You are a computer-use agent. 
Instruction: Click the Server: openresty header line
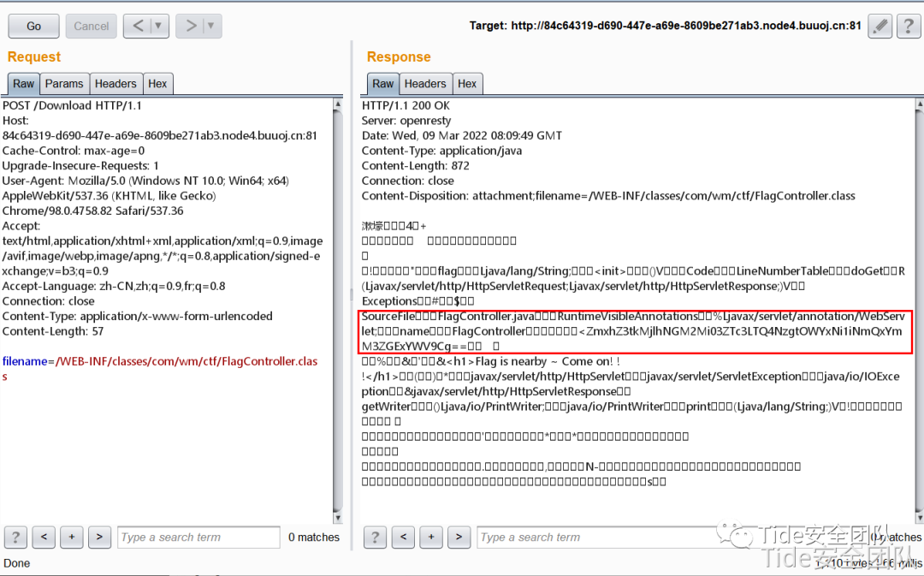[406, 121]
